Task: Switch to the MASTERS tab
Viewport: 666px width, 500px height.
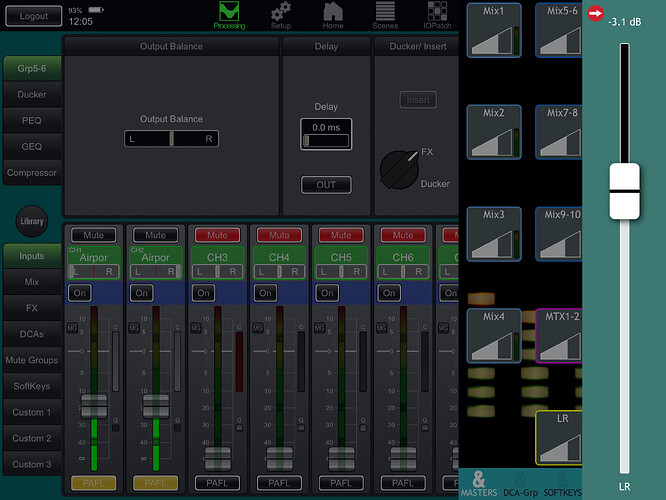Action: coord(479,484)
